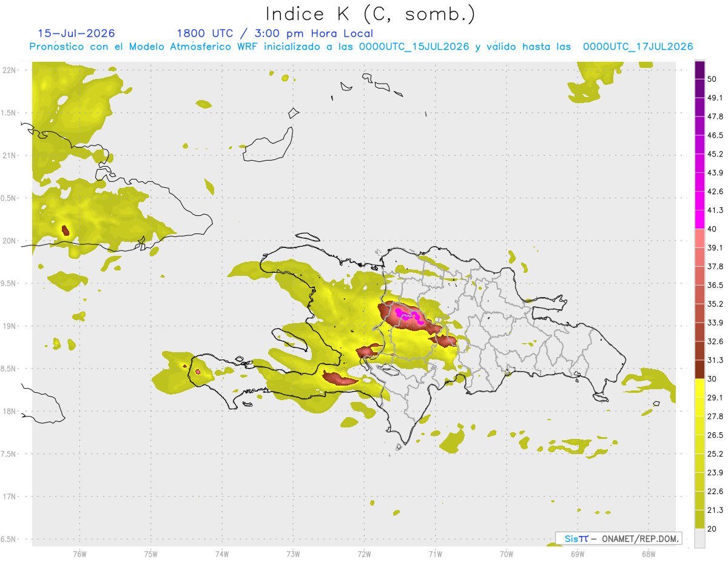Viewport: 728px width, 562px height.
Task: Click the "18N" latitude label
Action: [x=10, y=412]
